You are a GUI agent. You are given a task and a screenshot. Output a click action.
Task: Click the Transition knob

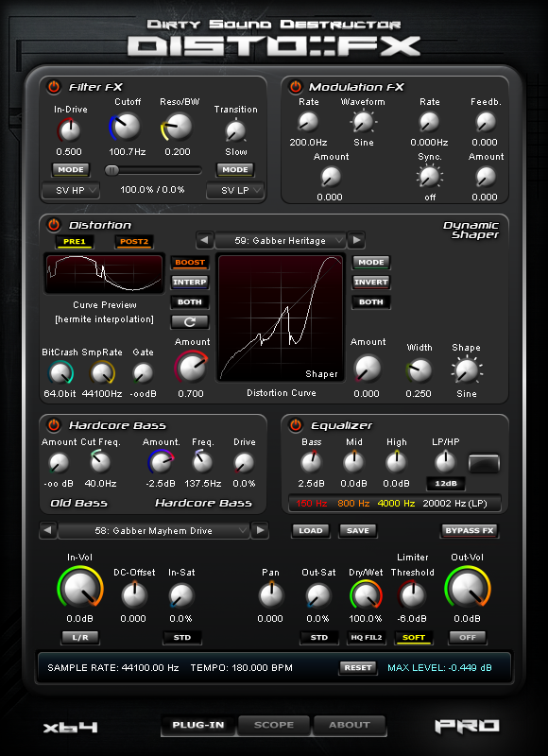pos(235,130)
